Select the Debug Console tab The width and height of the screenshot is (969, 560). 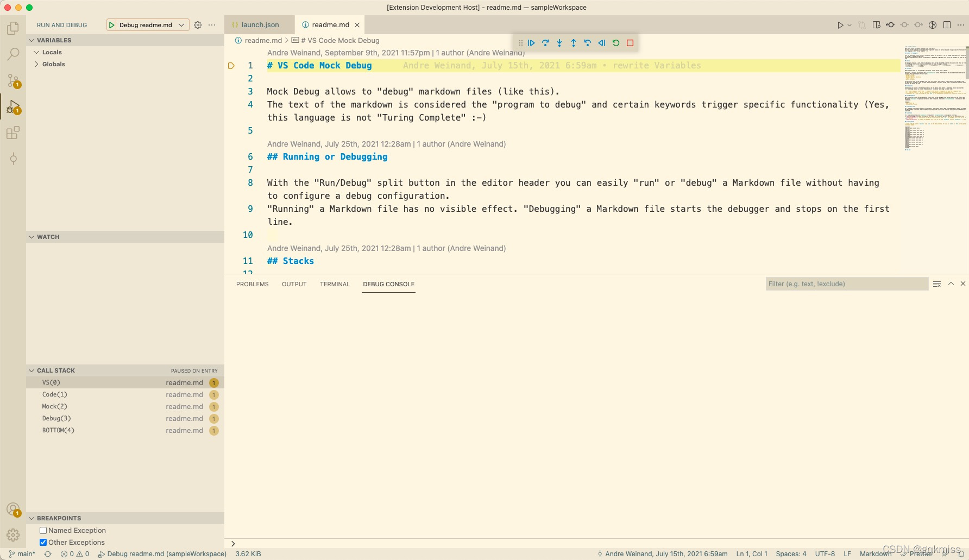click(389, 284)
